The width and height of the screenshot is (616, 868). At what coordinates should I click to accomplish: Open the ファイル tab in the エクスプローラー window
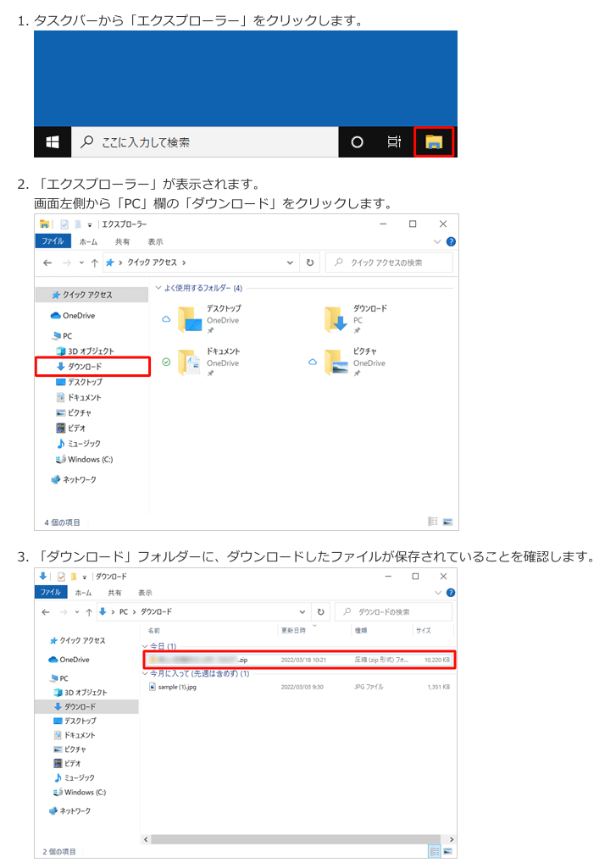point(53,241)
